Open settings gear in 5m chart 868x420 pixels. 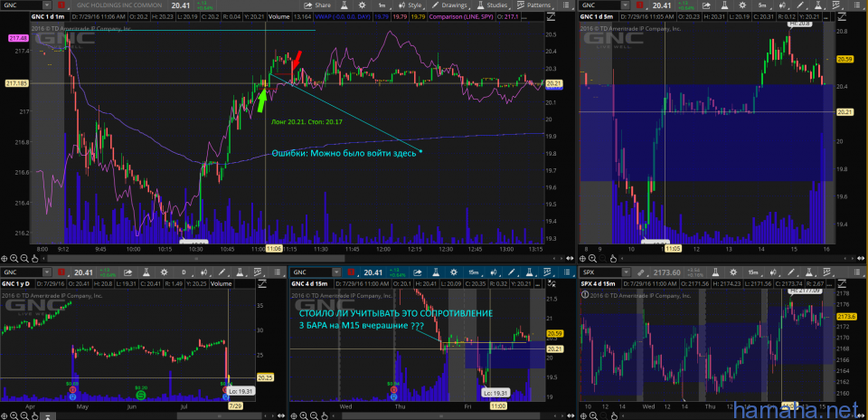[x=742, y=5]
